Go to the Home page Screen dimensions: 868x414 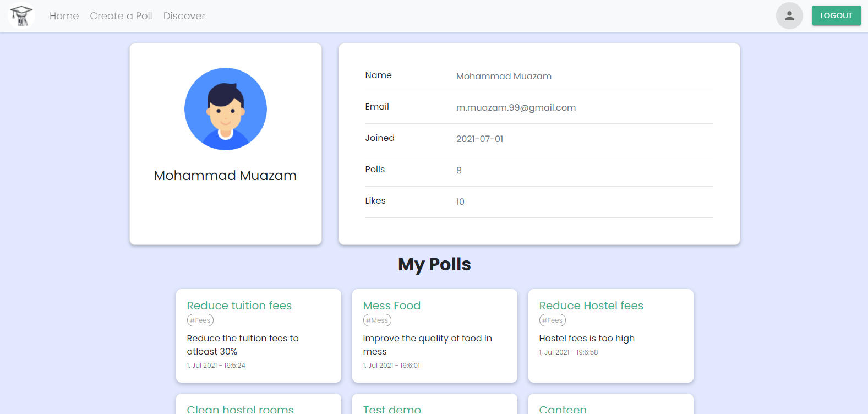click(x=64, y=16)
